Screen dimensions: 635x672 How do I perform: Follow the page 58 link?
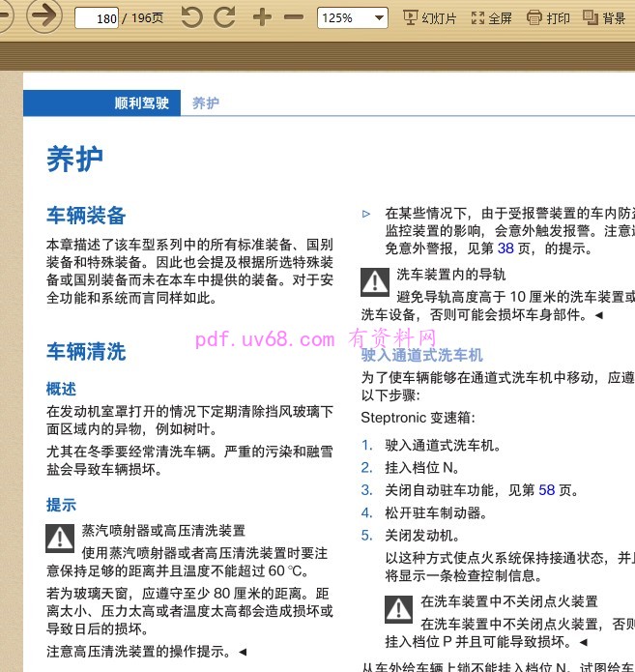(546, 490)
